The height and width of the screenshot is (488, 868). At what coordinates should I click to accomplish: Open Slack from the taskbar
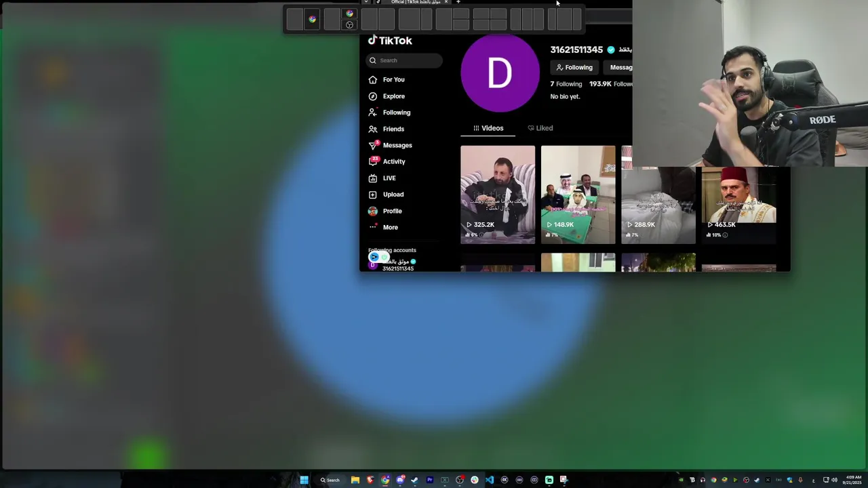coord(475,480)
